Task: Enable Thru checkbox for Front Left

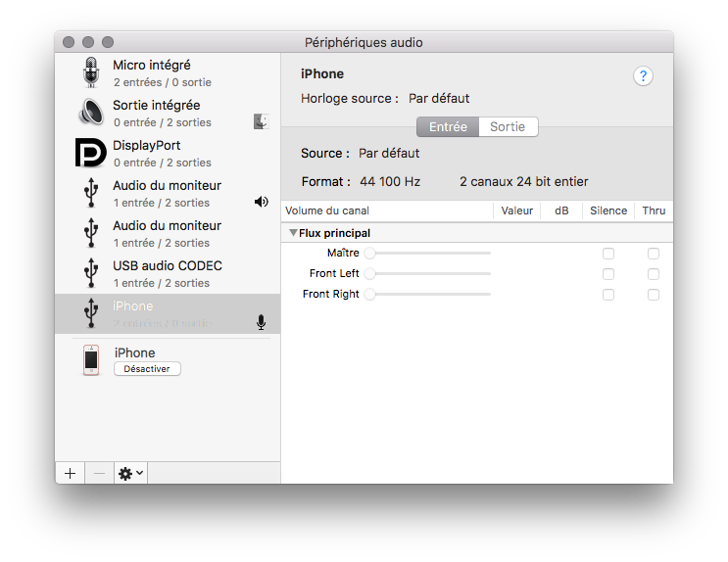Action: pos(654,274)
